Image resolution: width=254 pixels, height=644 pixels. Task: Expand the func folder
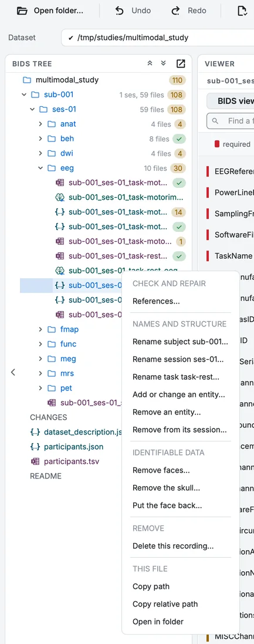coord(40,344)
